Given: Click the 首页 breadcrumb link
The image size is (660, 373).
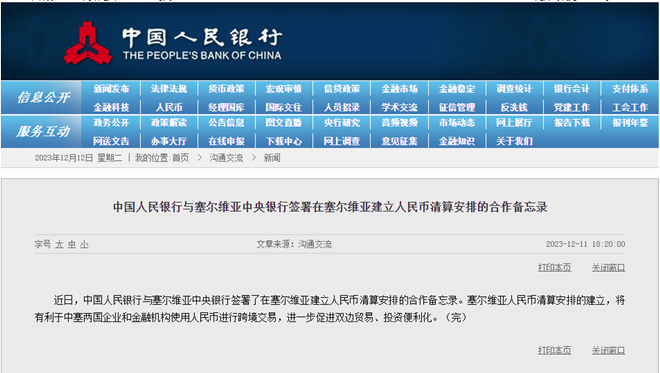Looking at the screenshot, I should [x=181, y=158].
